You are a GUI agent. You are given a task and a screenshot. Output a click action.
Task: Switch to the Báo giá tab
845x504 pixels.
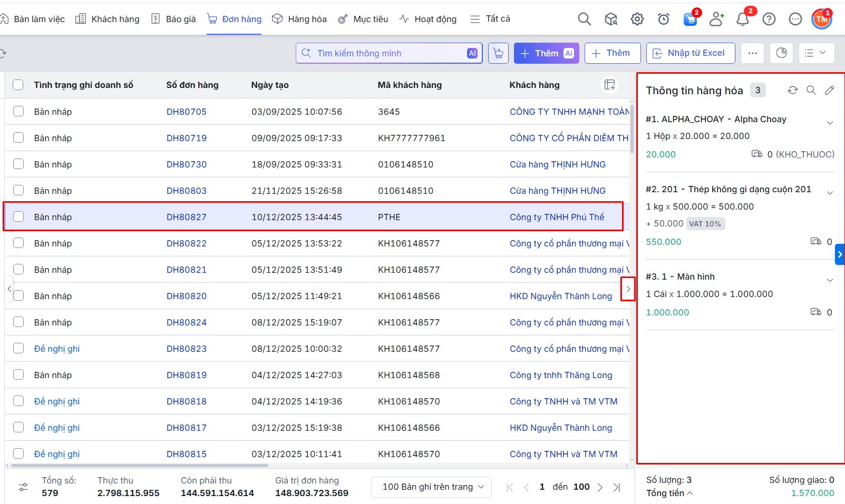173,19
